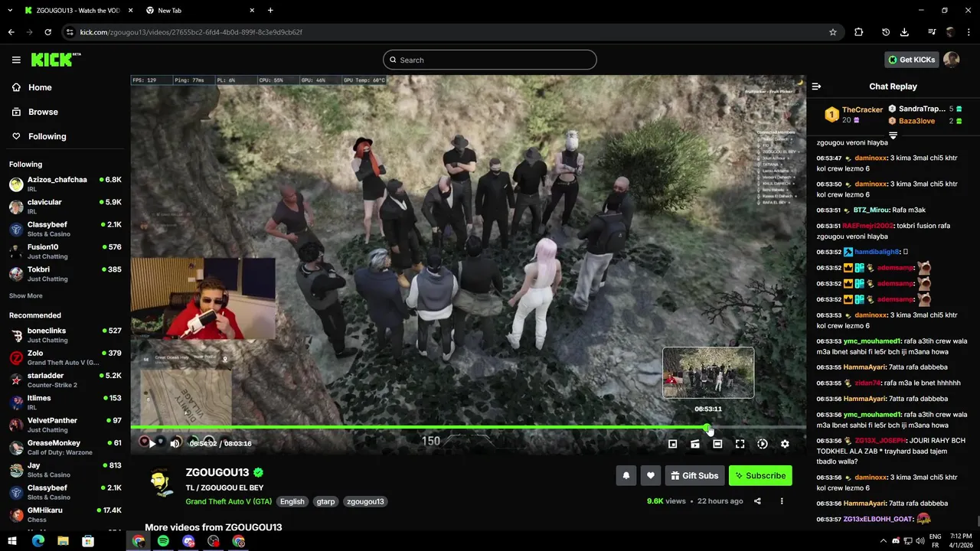Image resolution: width=980 pixels, height=551 pixels.
Task: Go back to the previous page
Action: 11,32
